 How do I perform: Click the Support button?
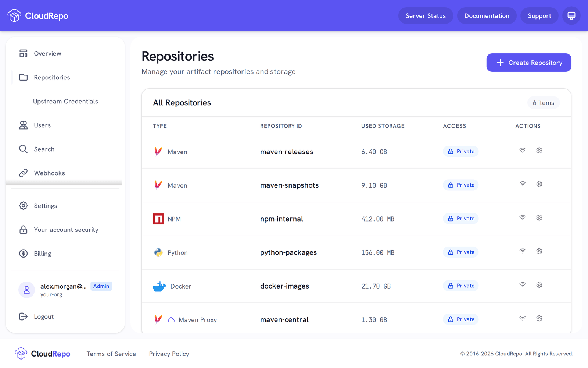pyautogui.click(x=539, y=16)
